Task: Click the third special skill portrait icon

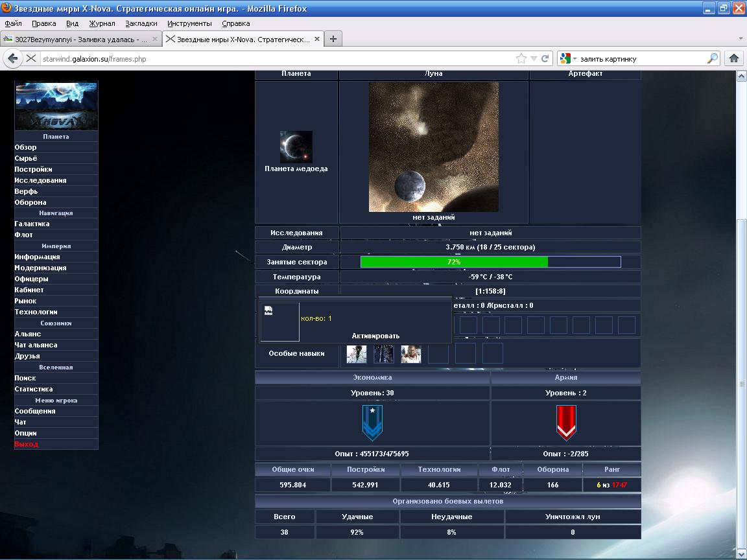Action: point(411,354)
